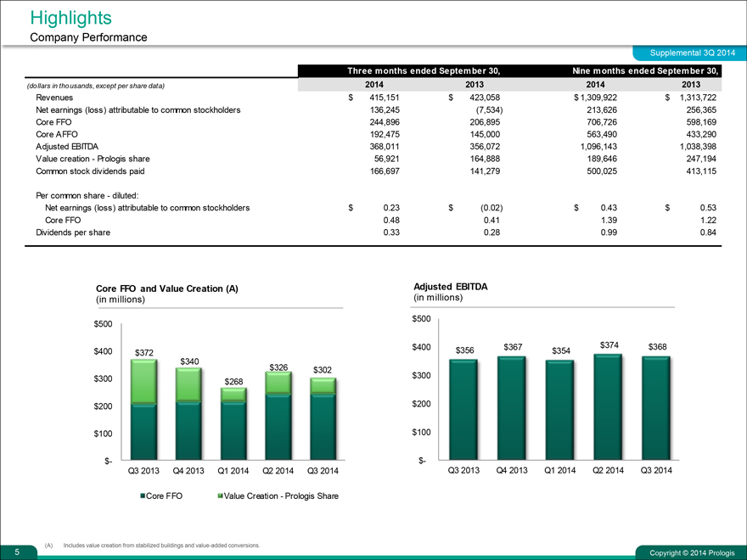
Task: Click the $354 Adjusted EBITDA data label
Action: 562,350
